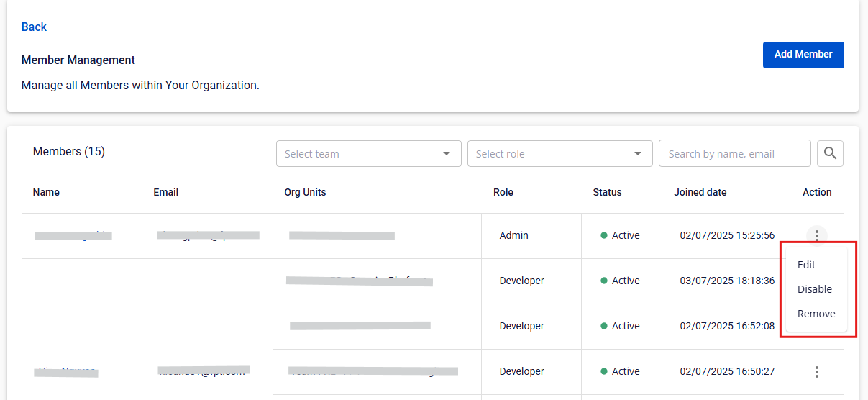Image resolution: width=868 pixels, height=400 pixels.
Task: Select Disable in the action menu
Action: coord(814,289)
